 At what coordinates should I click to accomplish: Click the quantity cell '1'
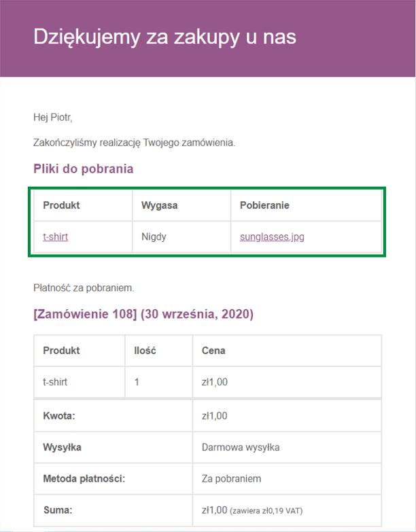pyautogui.click(x=137, y=382)
